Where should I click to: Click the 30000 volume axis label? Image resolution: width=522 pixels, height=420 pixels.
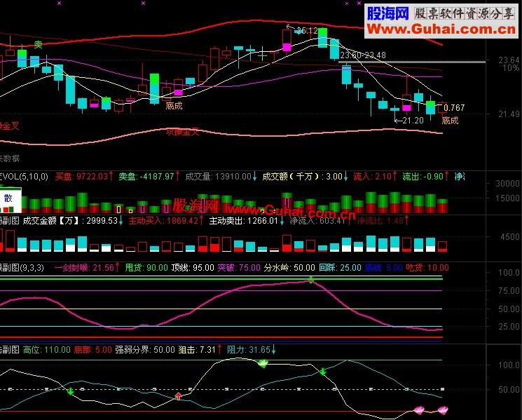(507, 184)
